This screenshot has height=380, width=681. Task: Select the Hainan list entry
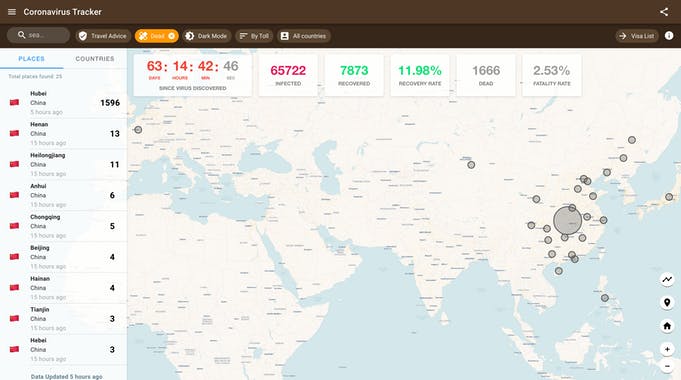tap(63, 287)
